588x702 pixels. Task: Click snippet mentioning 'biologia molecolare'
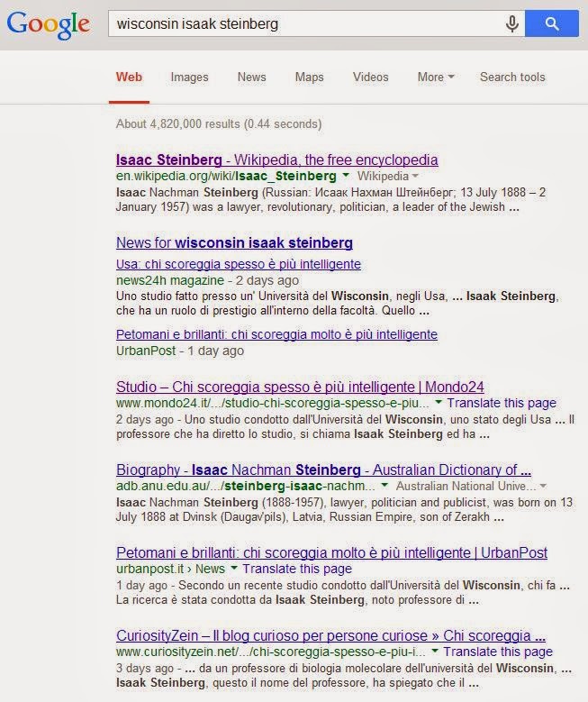pos(344,675)
